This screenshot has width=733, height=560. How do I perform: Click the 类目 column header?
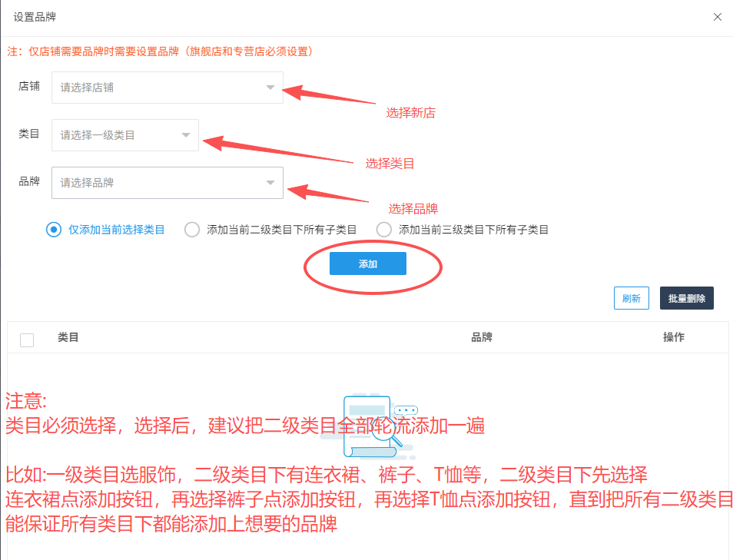pos(68,337)
